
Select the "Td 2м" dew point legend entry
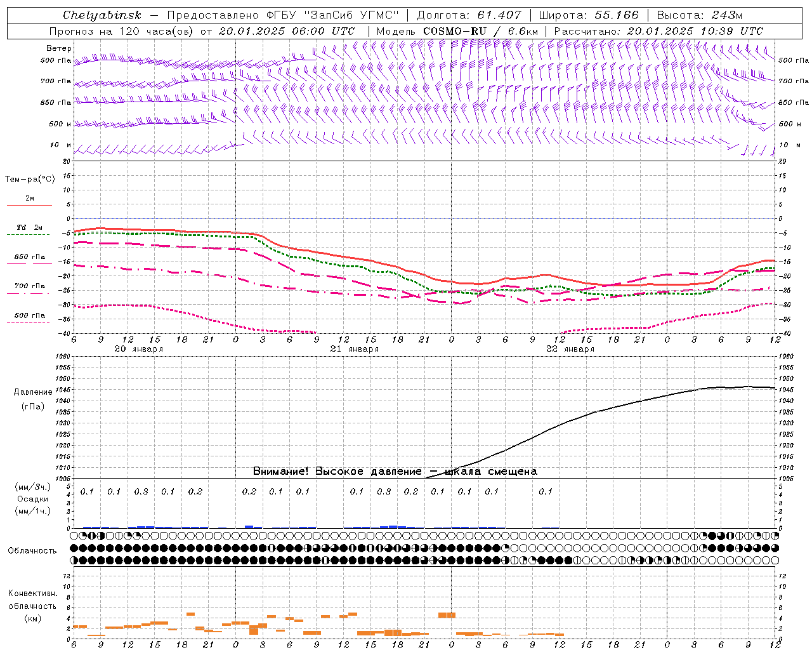point(30,227)
